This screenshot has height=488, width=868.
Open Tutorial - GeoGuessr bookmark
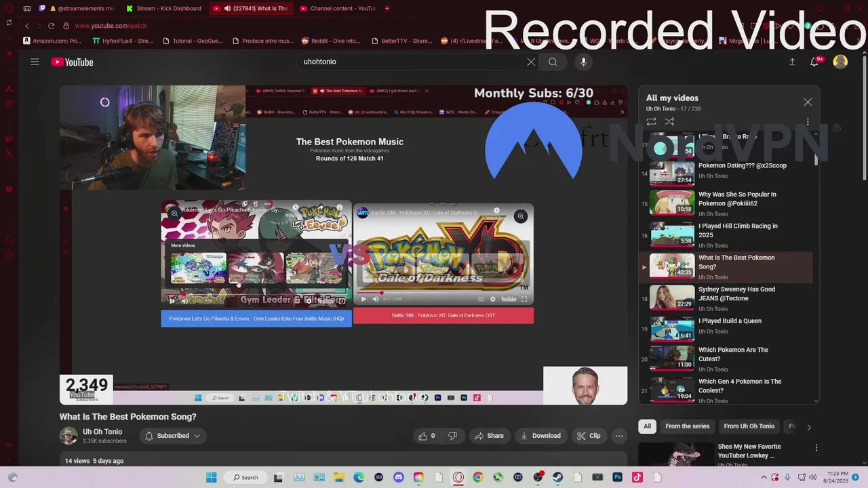193,41
